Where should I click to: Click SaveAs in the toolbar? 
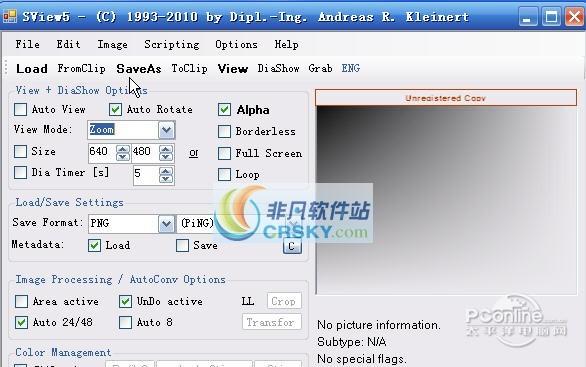coord(139,69)
